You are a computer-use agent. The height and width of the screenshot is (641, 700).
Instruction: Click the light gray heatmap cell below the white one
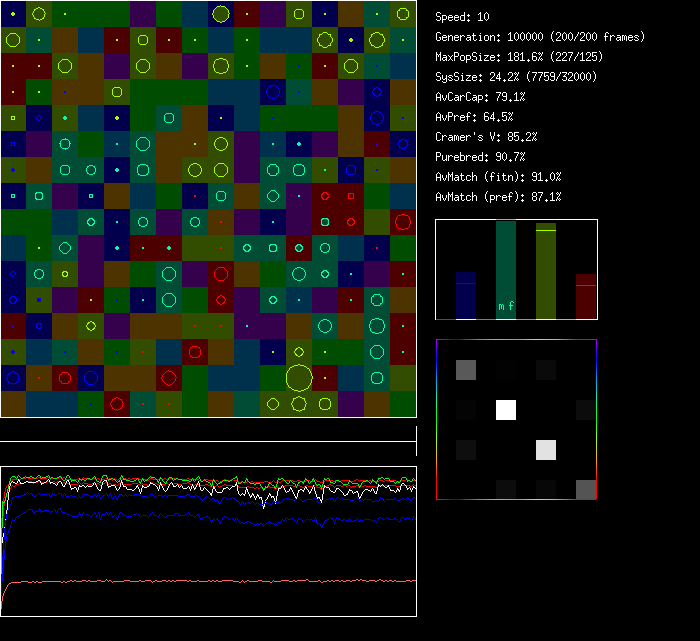pos(546,450)
